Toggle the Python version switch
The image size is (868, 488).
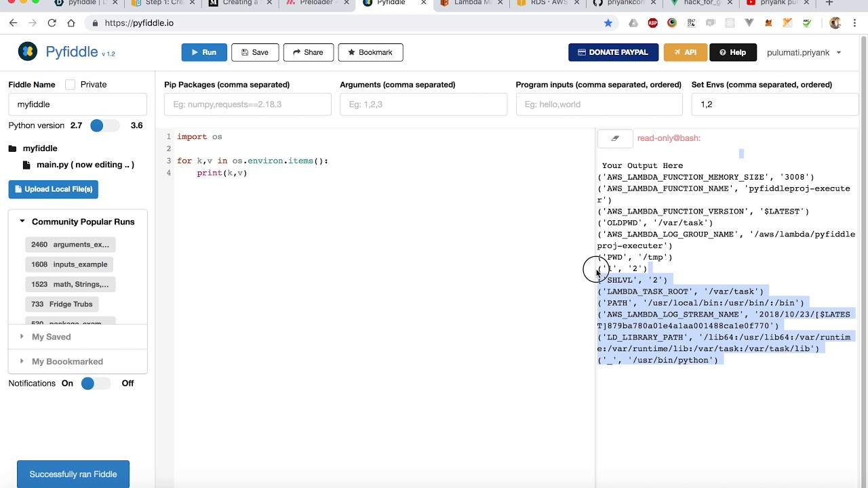pos(104,125)
